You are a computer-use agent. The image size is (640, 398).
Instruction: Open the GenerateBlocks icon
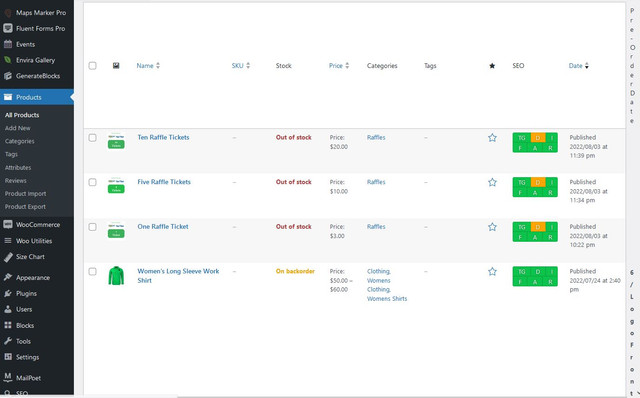click(x=8, y=76)
